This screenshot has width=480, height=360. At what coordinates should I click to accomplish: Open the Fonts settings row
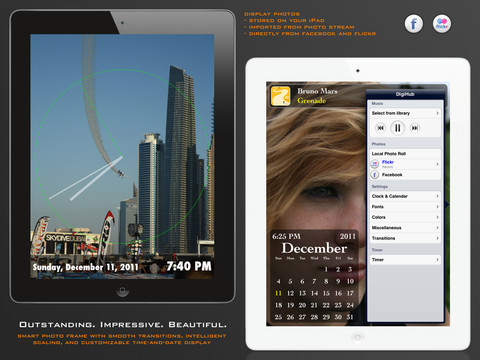pyautogui.click(x=405, y=207)
